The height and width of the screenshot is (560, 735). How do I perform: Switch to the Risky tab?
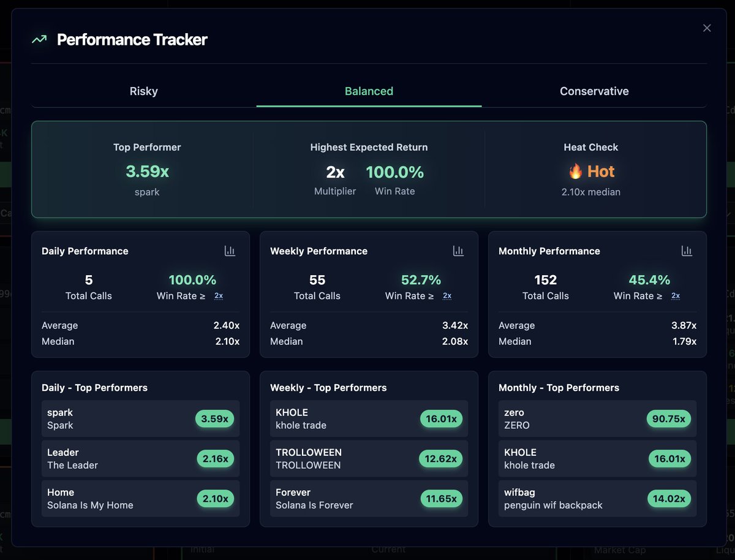tap(143, 91)
